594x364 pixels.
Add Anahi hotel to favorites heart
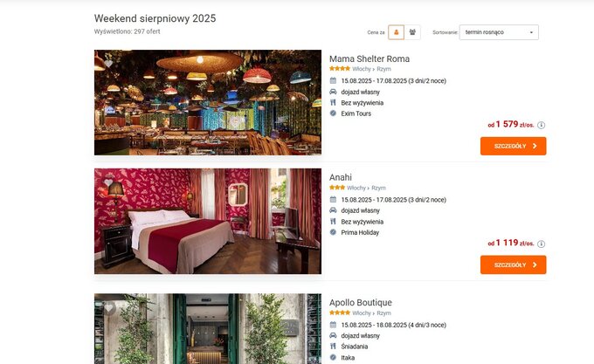point(108,182)
